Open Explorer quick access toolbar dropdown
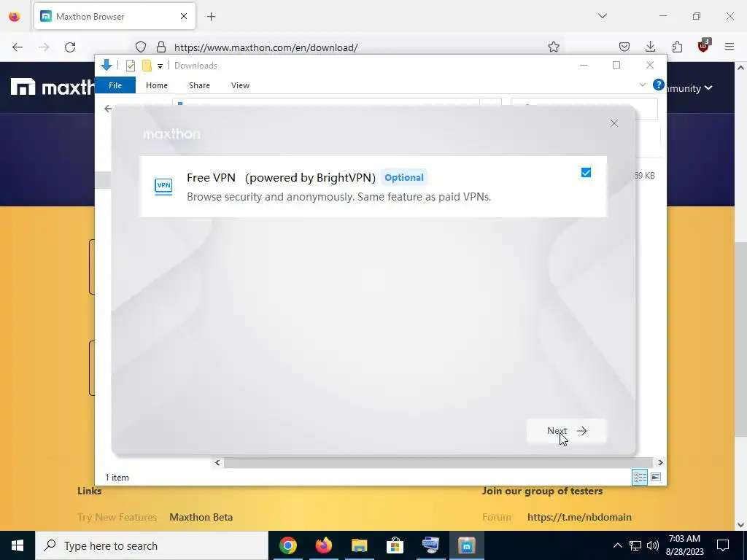Image resolution: width=747 pixels, height=560 pixels. (160, 66)
